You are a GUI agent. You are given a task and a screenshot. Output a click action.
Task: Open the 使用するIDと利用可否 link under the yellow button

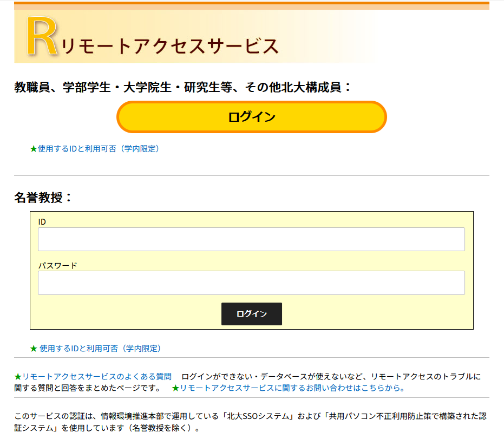99,149
